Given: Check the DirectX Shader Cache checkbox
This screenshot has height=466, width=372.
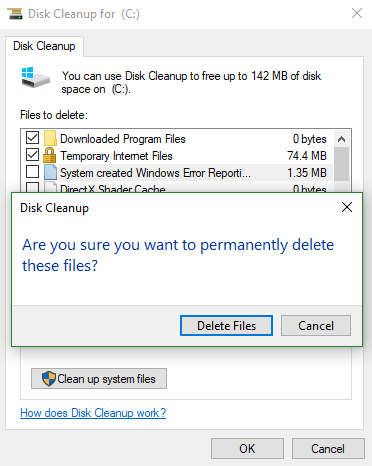Looking at the screenshot, I should coord(32,187).
